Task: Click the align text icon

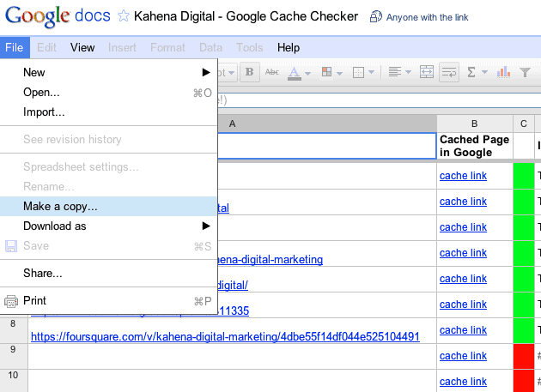Action: [395, 72]
